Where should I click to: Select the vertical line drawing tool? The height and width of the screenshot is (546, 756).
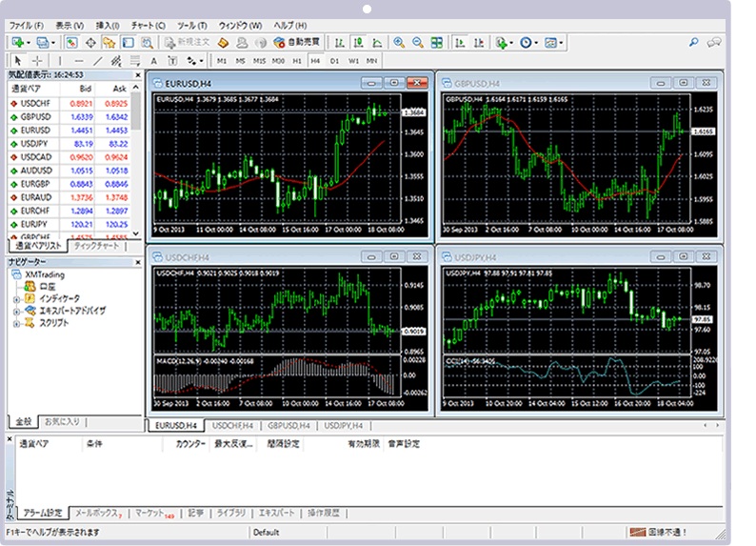[x=60, y=61]
